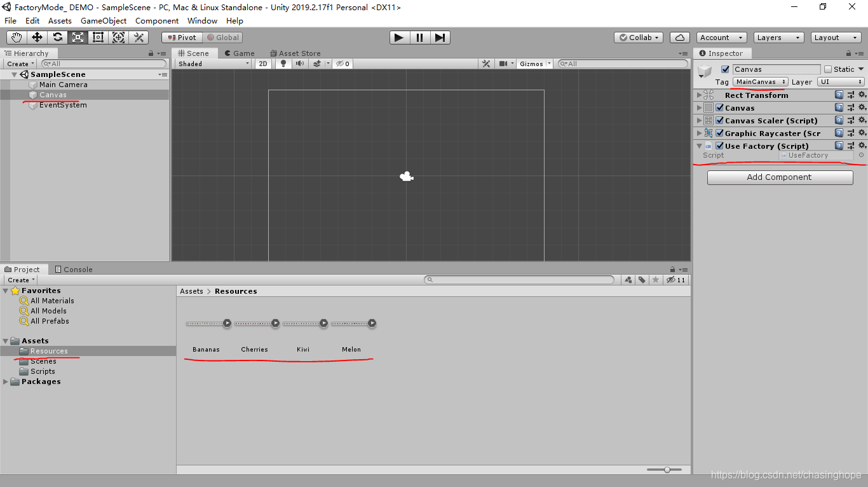Switch to the Asset Store tab

(295, 53)
